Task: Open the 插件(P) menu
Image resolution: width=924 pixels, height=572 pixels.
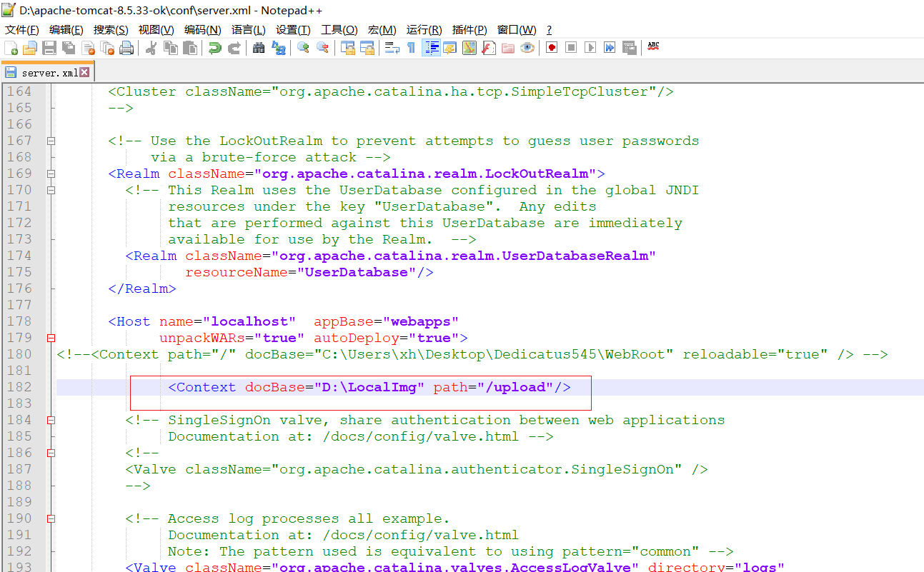Action: click(470, 30)
